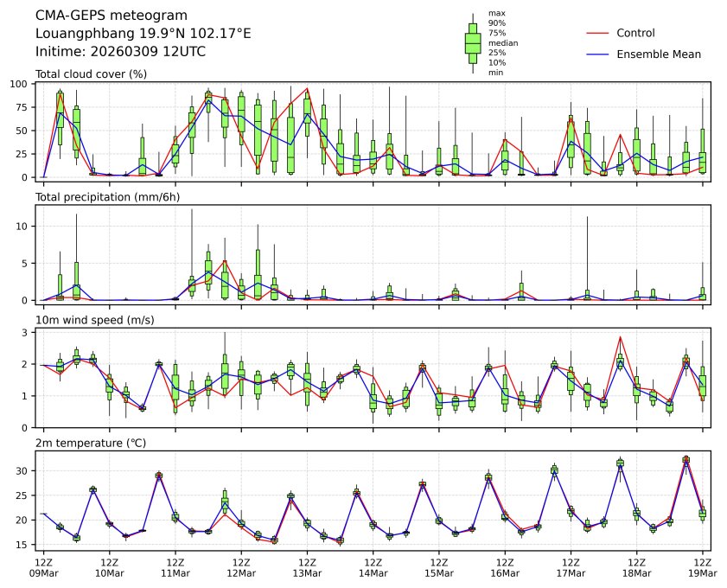The height and width of the screenshot is (588, 727).
Task: Click the 12Z 19Mar time axis label
Action: [702, 566]
